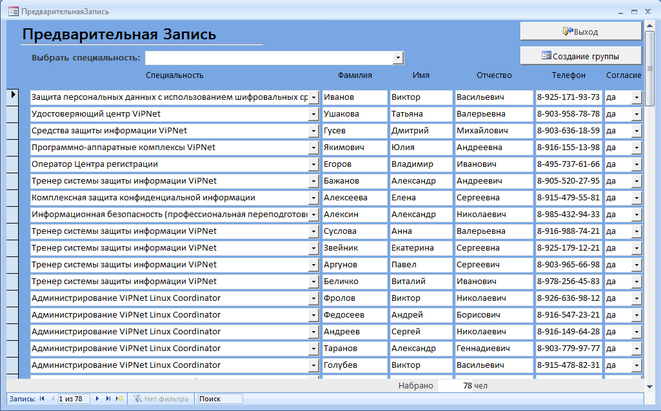Click phone field of Егоров row

coord(568,164)
